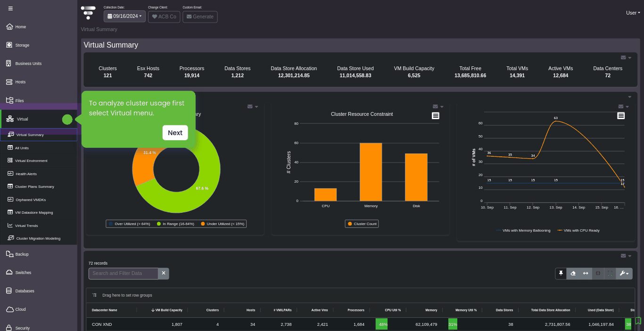Expand the User account dropdown
The width and height of the screenshot is (644, 331).
point(633,13)
